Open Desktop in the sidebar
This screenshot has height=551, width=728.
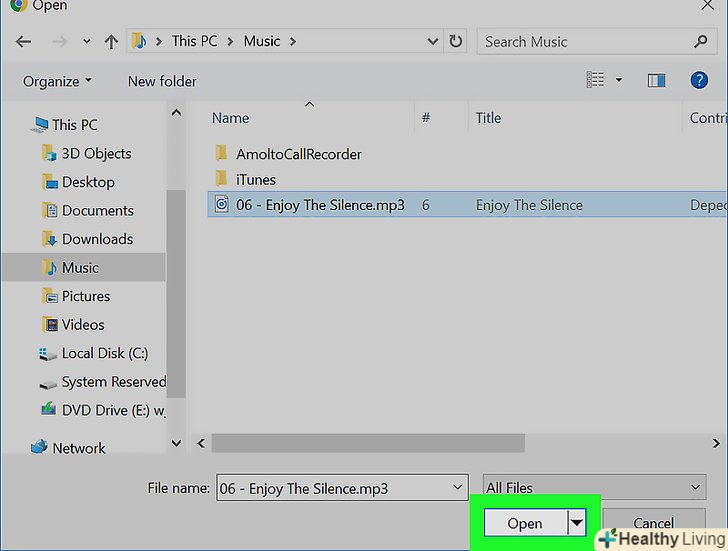[x=78, y=182]
